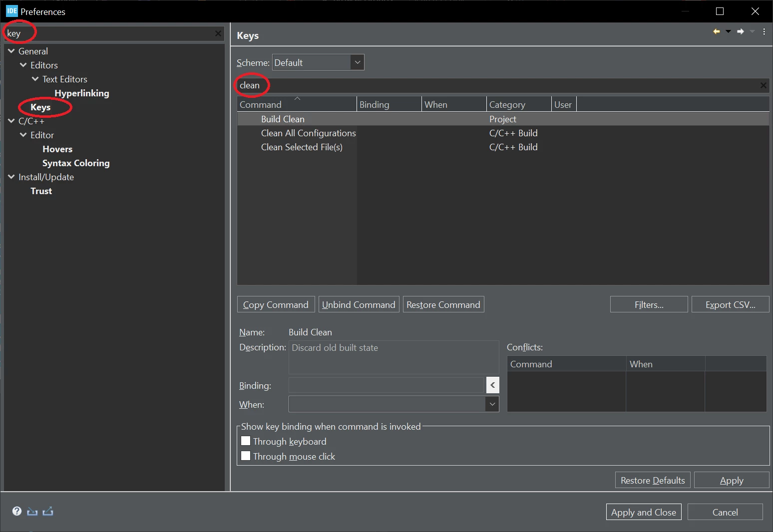Click the Conflicts Command column header
The width and height of the screenshot is (773, 532).
567,364
